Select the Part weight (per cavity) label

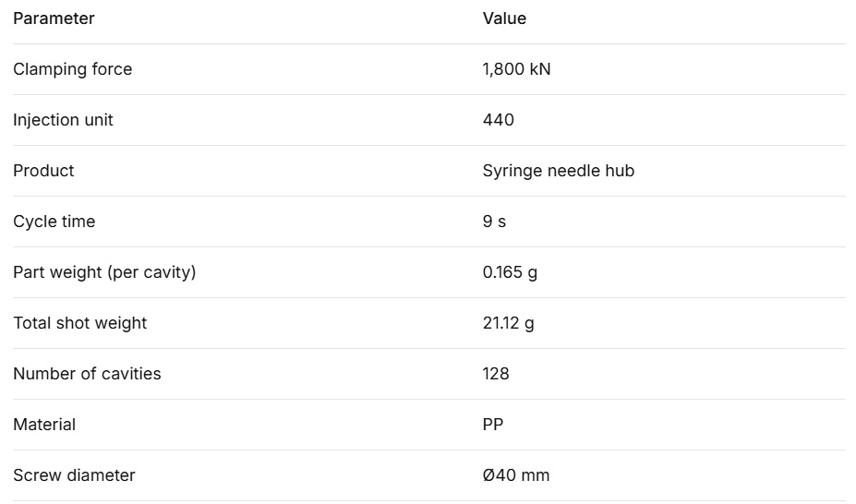(x=104, y=272)
